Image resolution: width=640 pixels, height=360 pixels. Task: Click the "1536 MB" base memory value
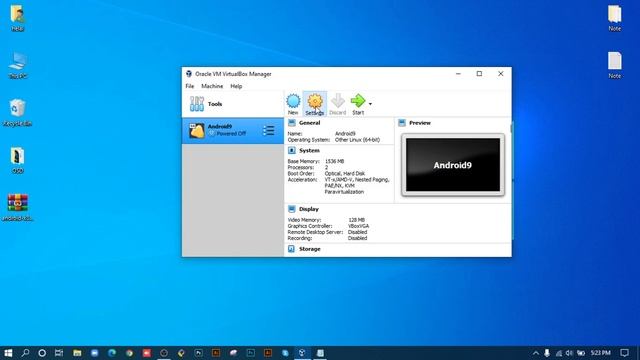[x=334, y=161]
